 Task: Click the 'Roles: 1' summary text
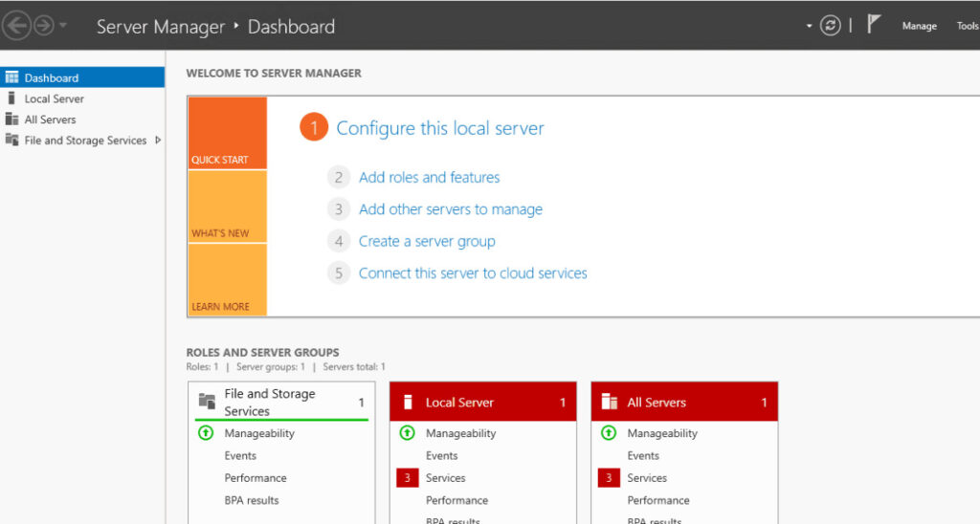tap(203, 366)
